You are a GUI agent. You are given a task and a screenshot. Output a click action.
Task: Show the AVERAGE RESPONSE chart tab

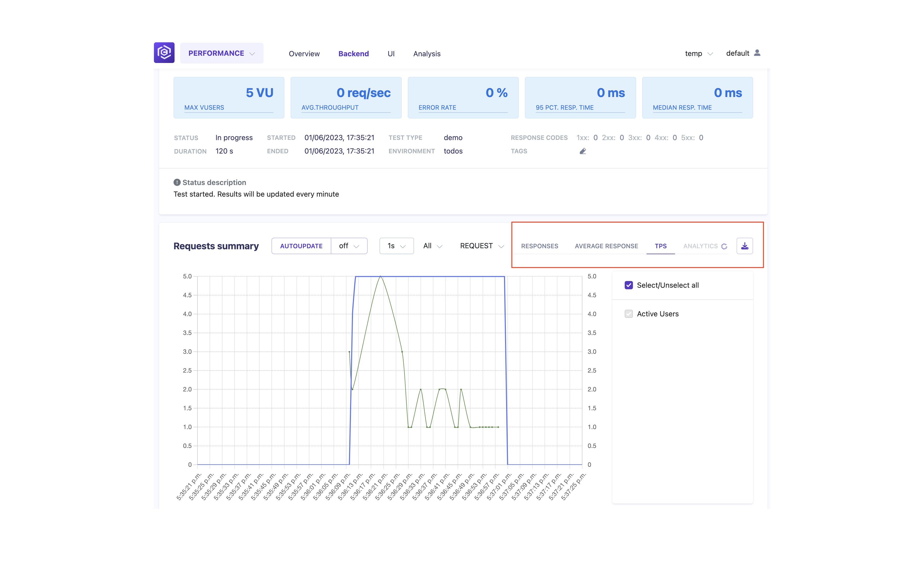click(606, 246)
